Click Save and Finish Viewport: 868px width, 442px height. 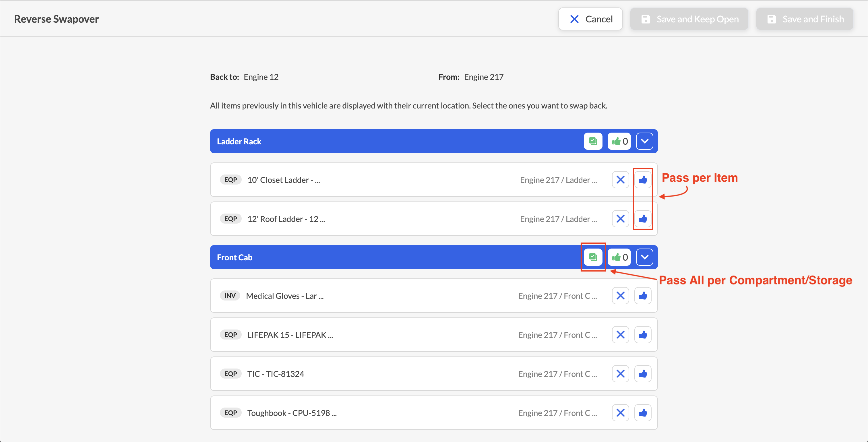[805, 19]
